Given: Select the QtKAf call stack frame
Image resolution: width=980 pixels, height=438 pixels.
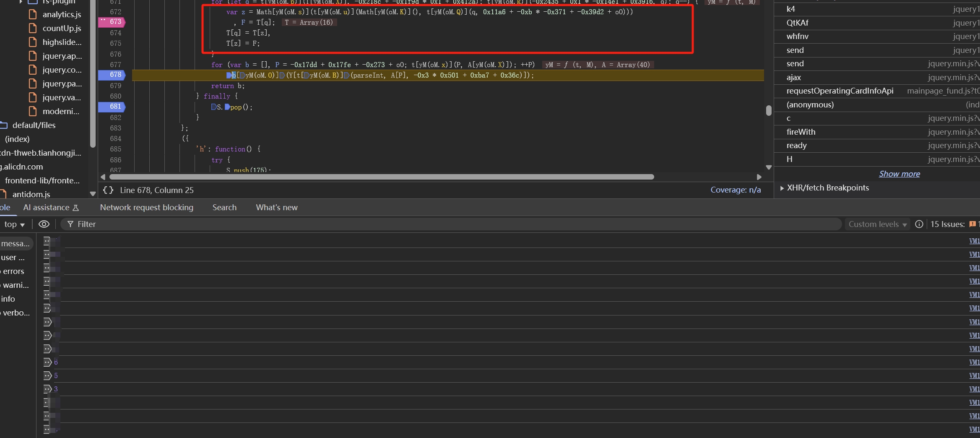Looking at the screenshot, I should pyautogui.click(x=877, y=23).
